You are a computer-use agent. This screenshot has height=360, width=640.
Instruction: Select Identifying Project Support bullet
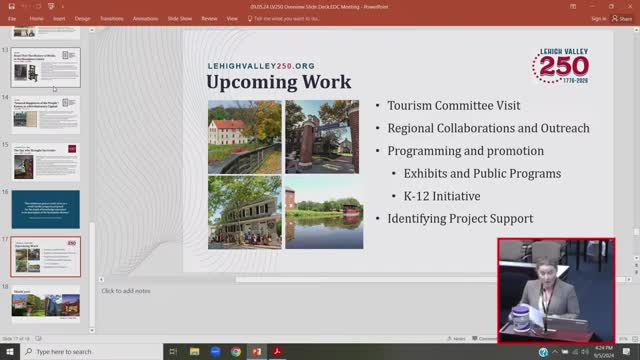[460, 219]
